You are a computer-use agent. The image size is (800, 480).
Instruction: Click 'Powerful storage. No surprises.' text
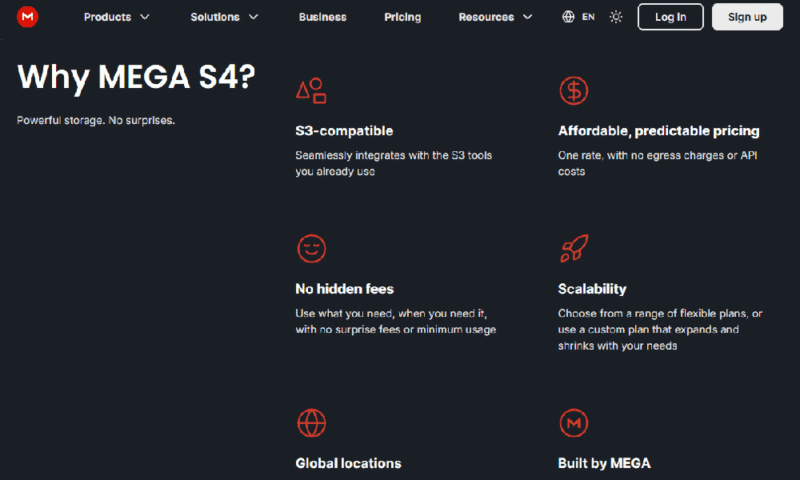(96, 120)
